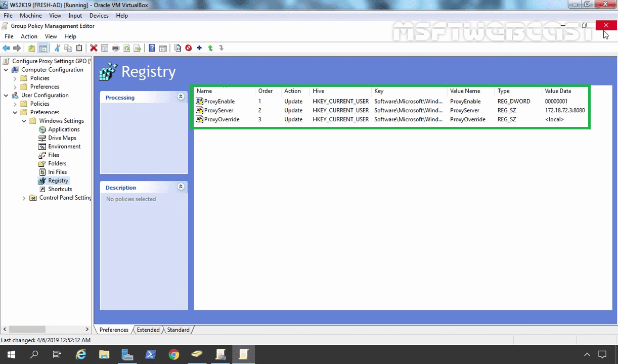Select the ProxyEnable registry item row
Screen dimensions: 618x364
pyautogui.click(x=391, y=102)
